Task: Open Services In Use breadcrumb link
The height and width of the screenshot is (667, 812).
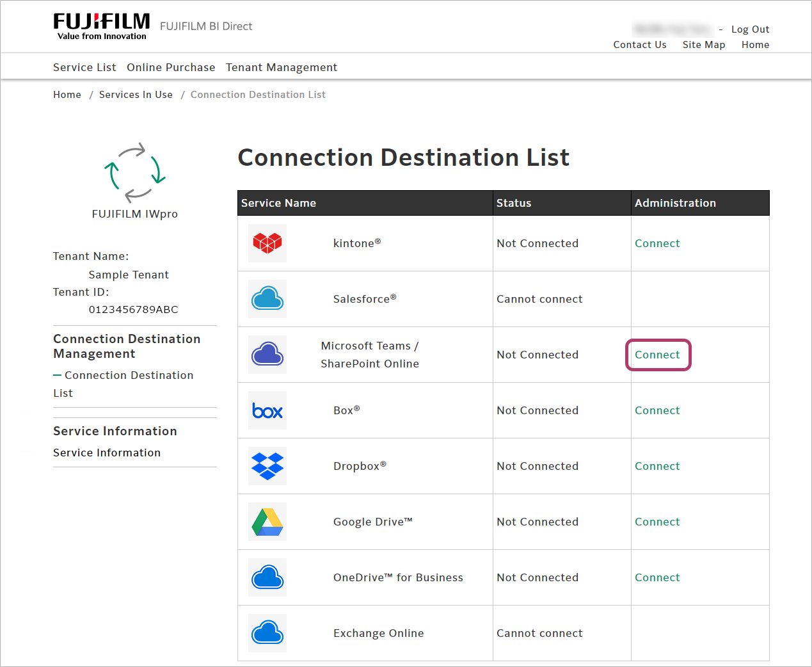Action: tap(136, 95)
